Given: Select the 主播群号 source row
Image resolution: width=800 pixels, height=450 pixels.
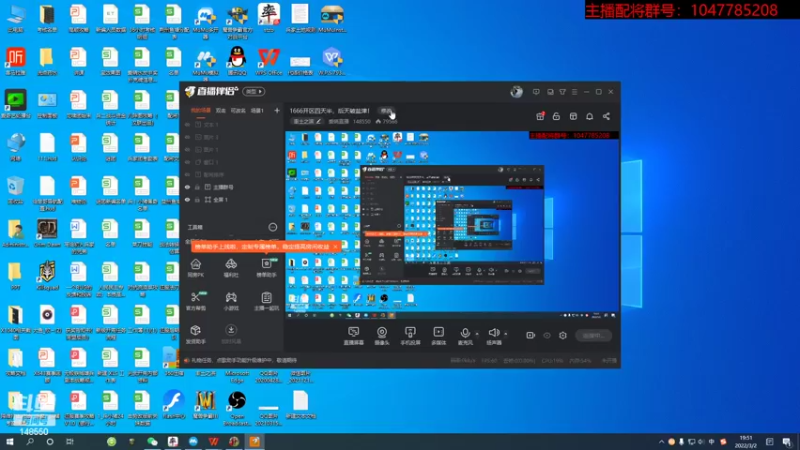Looking at the screenshot, I should [232, 187].
